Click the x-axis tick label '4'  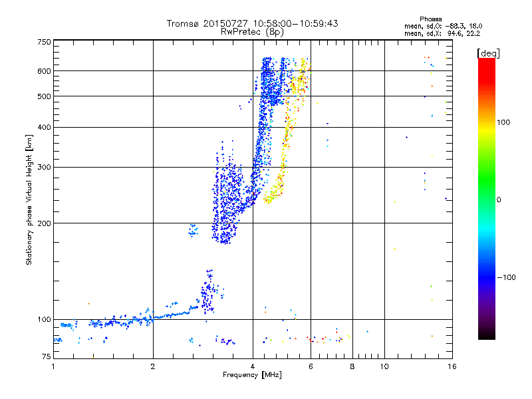[253, 366]
